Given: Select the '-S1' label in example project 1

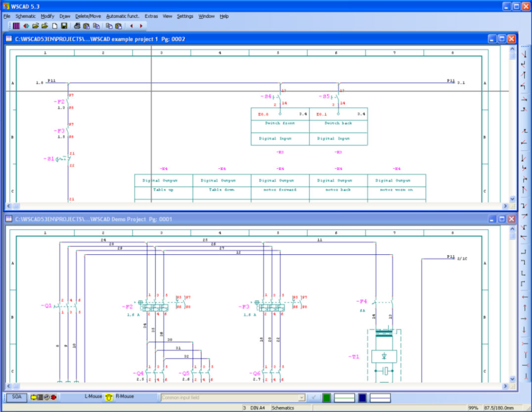Looking at the screenshot, I should click(48, 159).
